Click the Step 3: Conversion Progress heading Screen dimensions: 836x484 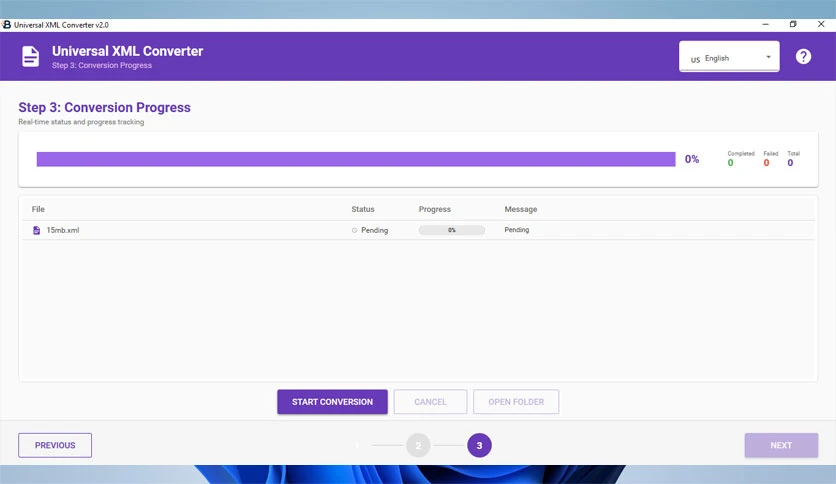pyautogui.click(x=104, y=107)
